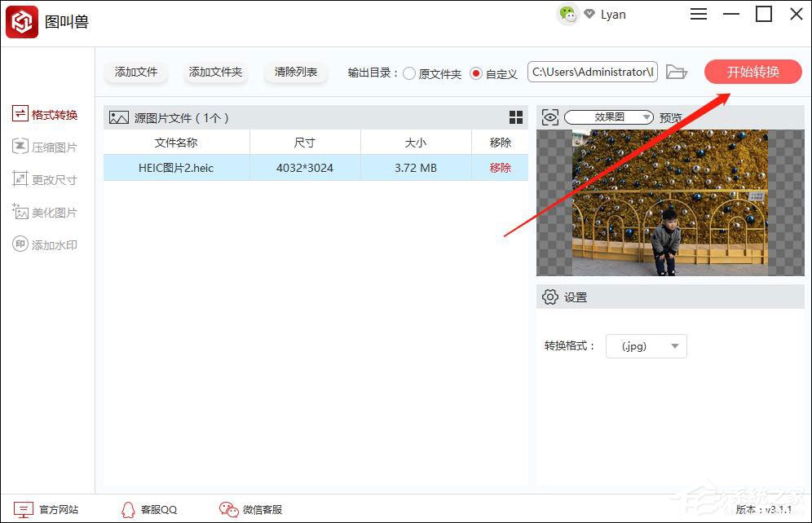Click the 开始转换 button

pyautogui.click(x=752, y=72)
